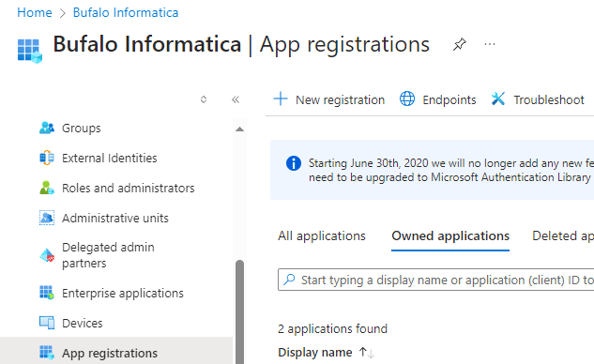The width and height of the screenshot is (594, 364).
Task: Switch to Owned applications tab
Action: pos(450,236)
